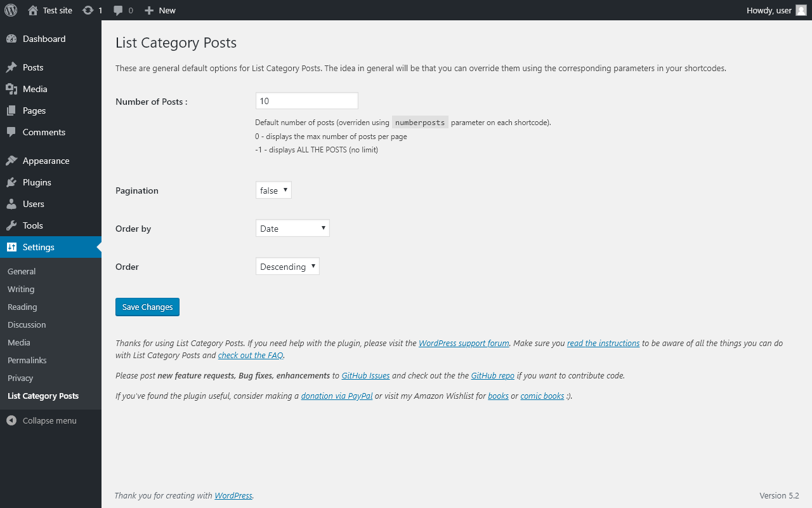Click the Number of Posts field
The image size is (812, 508).
307,101
